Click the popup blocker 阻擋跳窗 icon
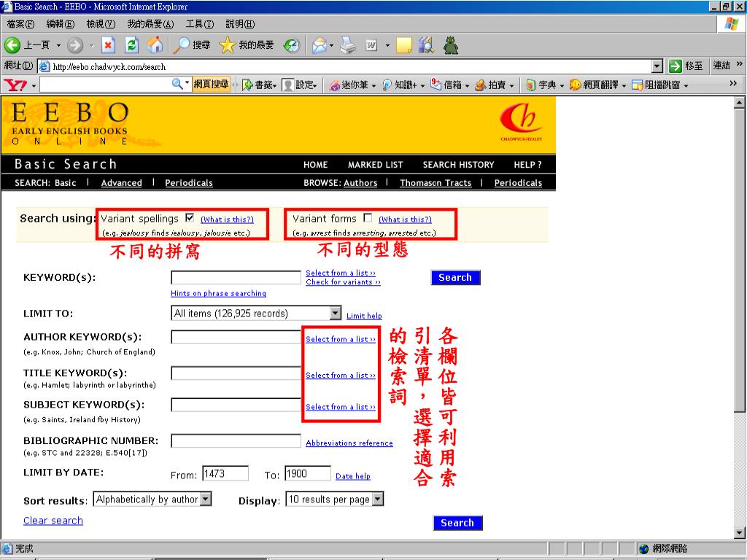The width and height of the screenshot is (747, 560). tap(637, 85)
